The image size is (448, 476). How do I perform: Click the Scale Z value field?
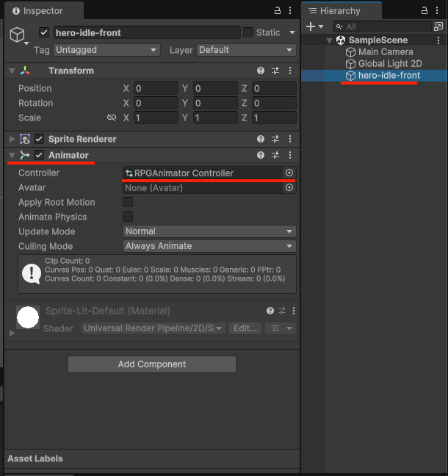(274, 118)
